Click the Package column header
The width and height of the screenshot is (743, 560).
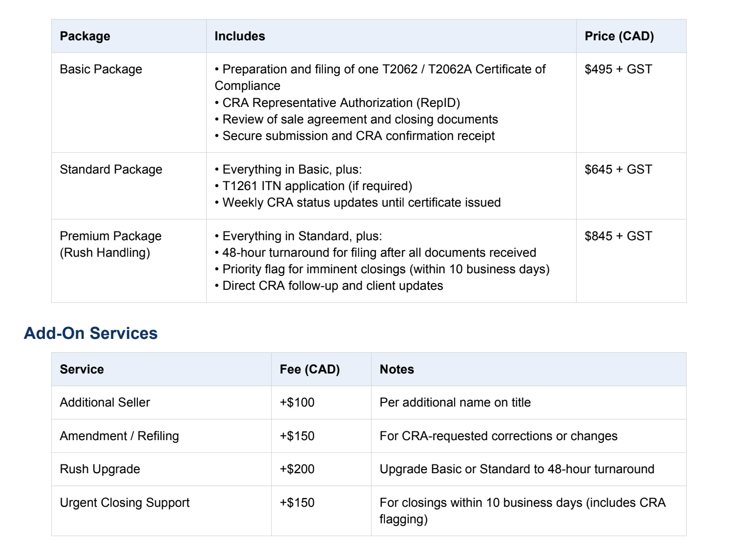[85, 36]
